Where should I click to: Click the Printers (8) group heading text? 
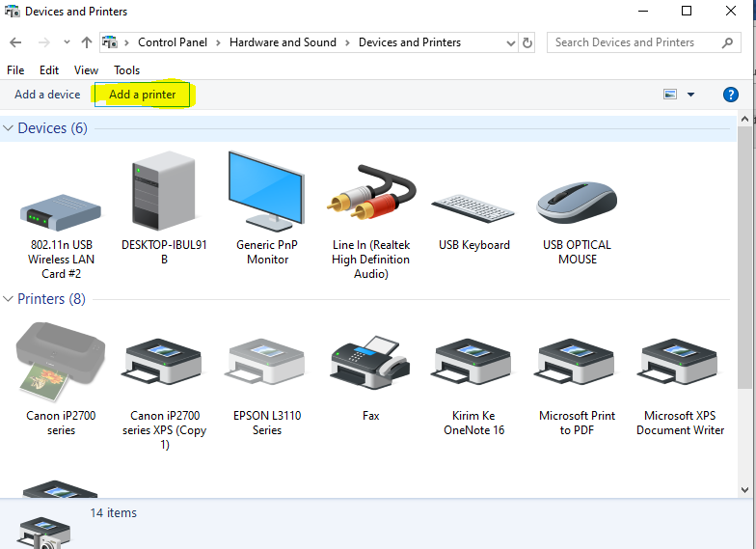52,299
